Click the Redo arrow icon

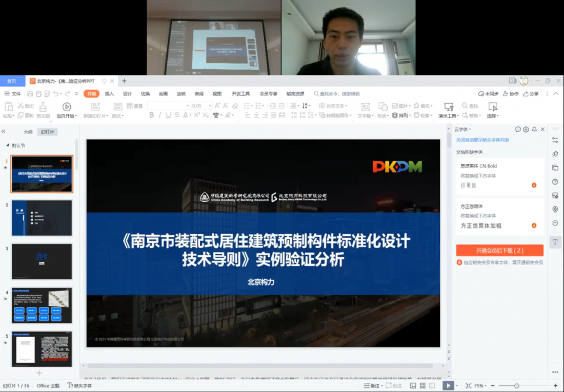[x=67, y=94]
